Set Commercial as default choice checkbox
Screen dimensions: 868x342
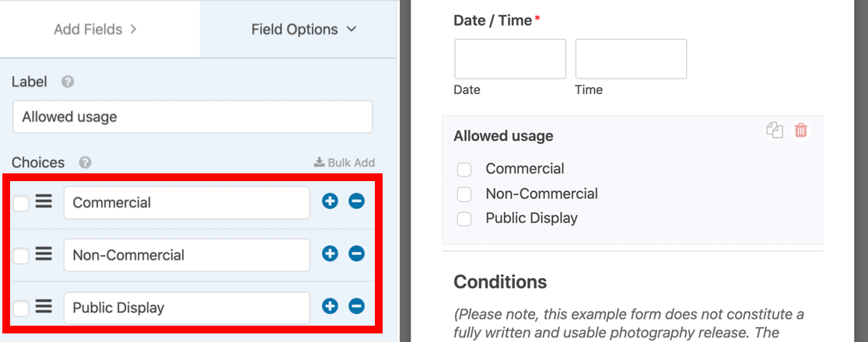pyautogui.click(x=21, y=203)
